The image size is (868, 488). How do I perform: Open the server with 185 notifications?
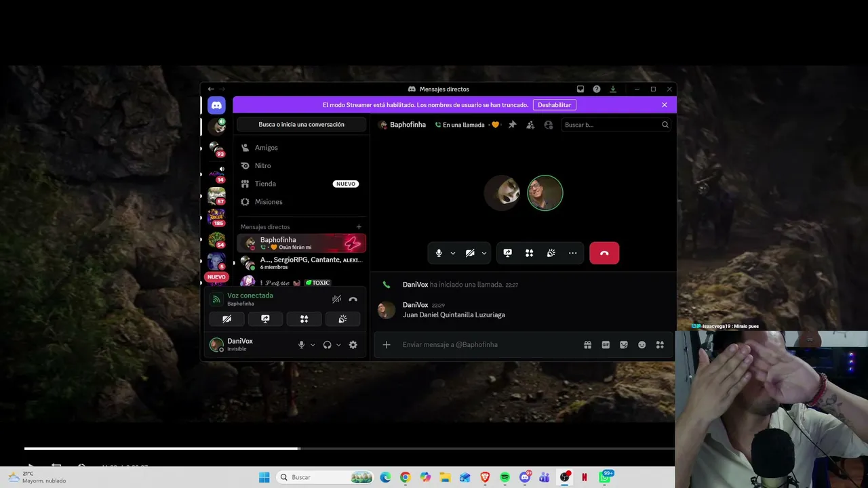pyautogui.click(x=216, y=218)
